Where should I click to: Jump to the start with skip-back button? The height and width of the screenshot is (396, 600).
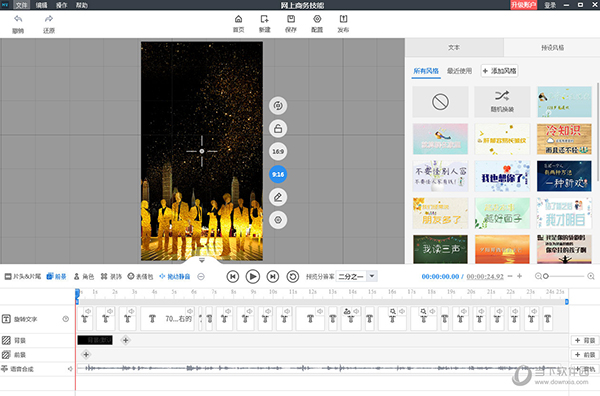pos(233,276)
